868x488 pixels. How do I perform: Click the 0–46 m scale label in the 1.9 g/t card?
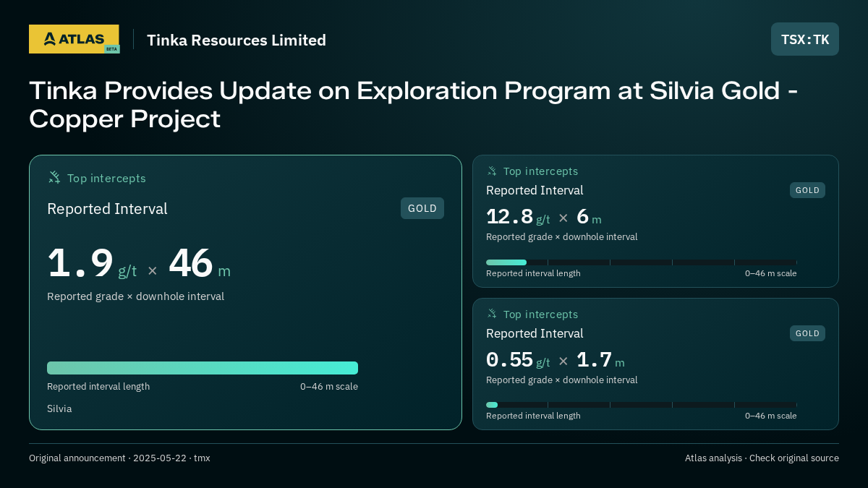tap(329, 387)
